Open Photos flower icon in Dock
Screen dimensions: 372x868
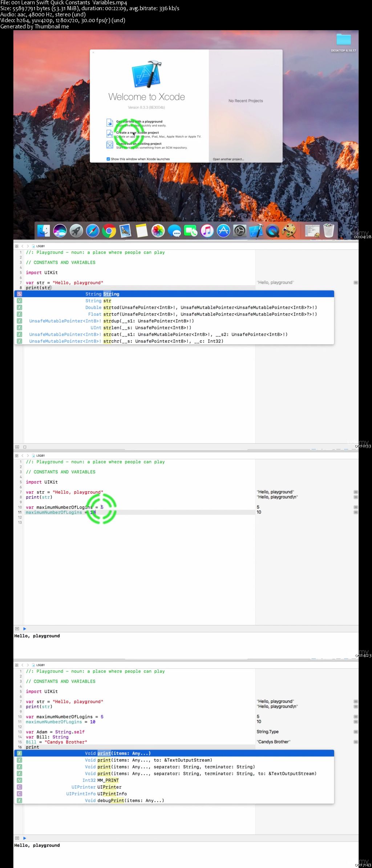158,231
